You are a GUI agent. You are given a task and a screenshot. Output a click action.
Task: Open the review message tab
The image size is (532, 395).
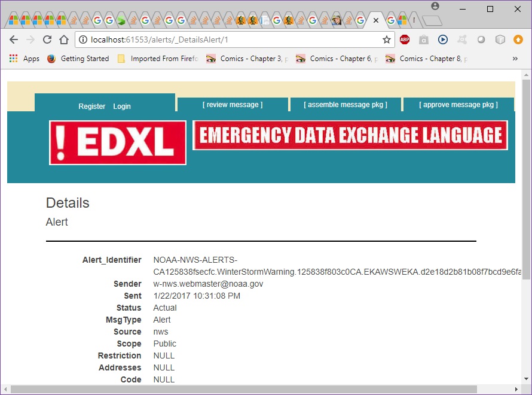233,105
